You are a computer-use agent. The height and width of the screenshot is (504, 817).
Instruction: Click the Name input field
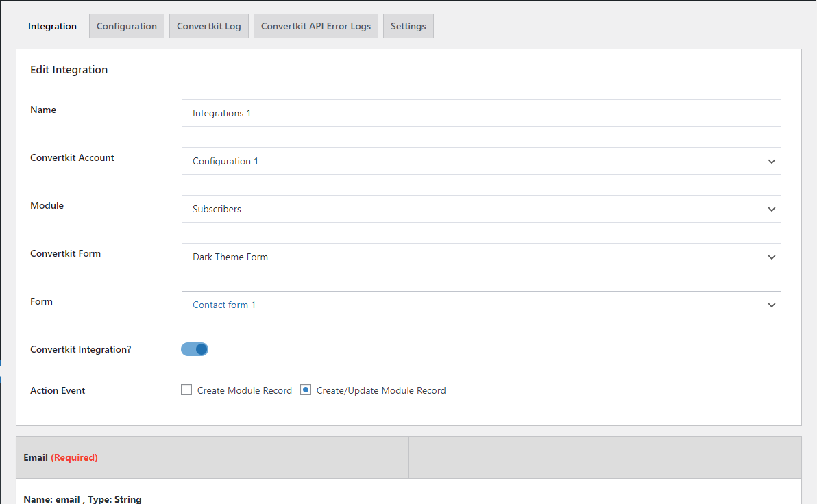tap(481, 113)
